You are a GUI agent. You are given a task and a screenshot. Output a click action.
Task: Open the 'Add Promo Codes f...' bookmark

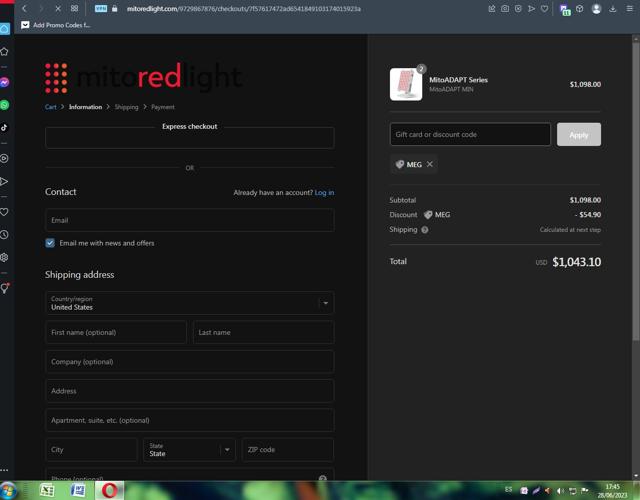[x=56, y=25]
